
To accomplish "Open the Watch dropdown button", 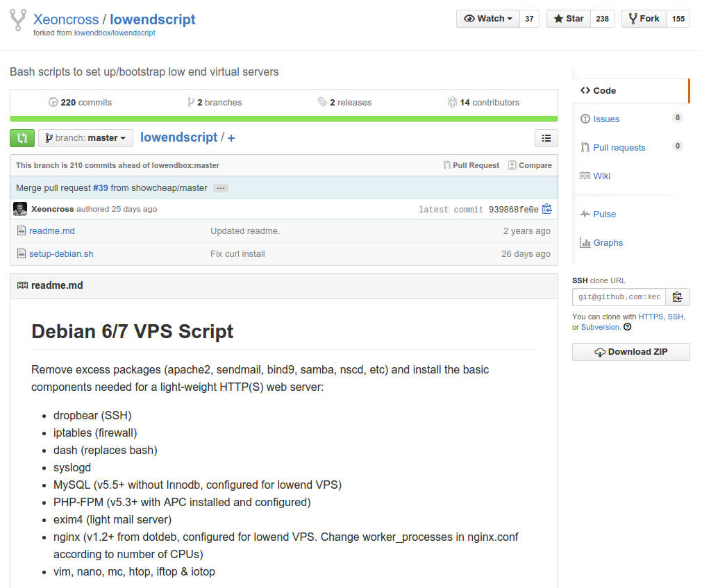I will click(x=488, y=19).
